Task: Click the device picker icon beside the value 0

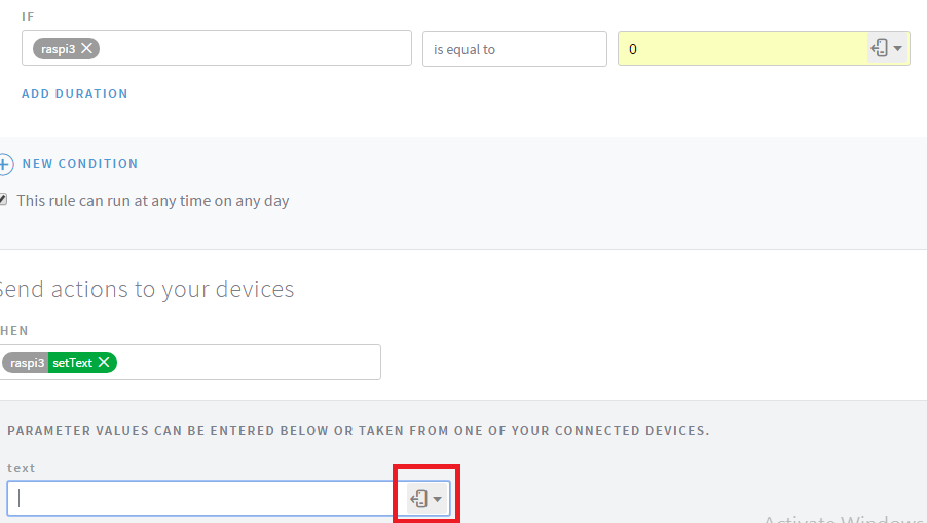Action: pos(880,48)
